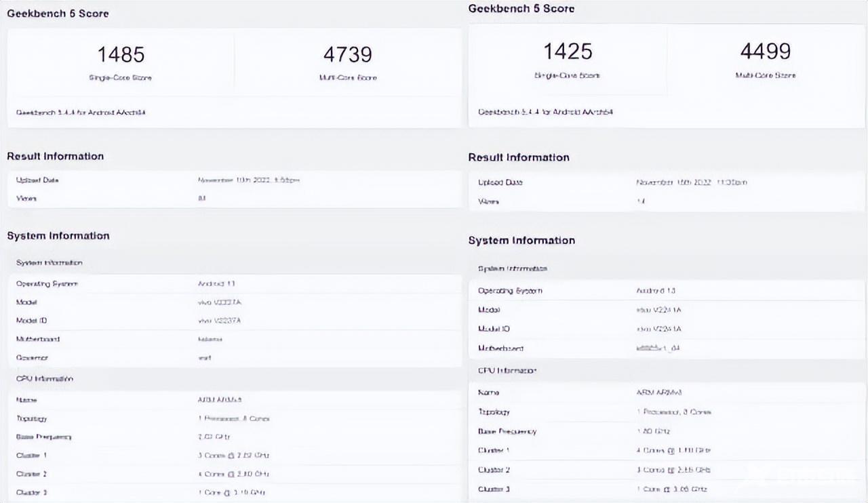Select Base Frequency label in the 1425 result
The image size is (868, 503).
[507, 431]
